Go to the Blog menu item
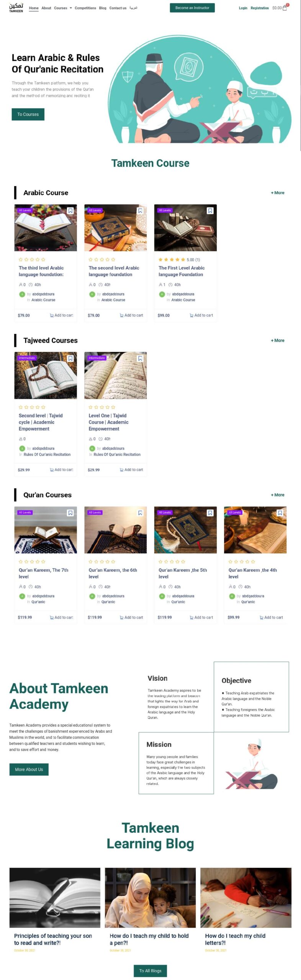301x980 pixels. (x=103, y=8)
